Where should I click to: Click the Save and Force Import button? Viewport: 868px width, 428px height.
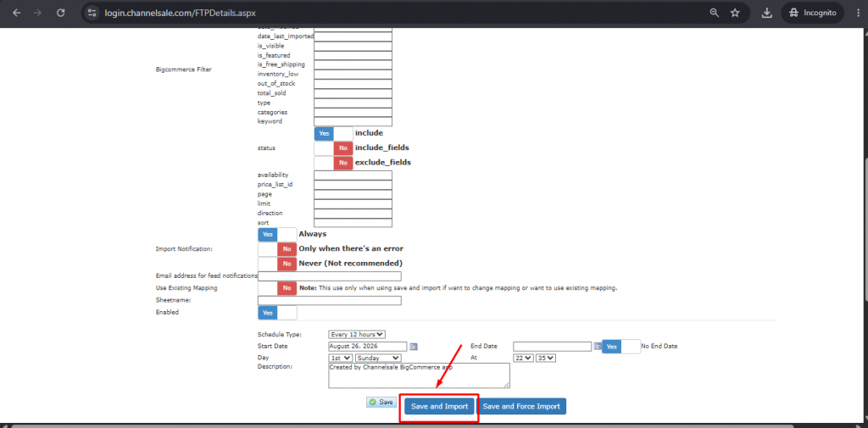pos(521,407)
